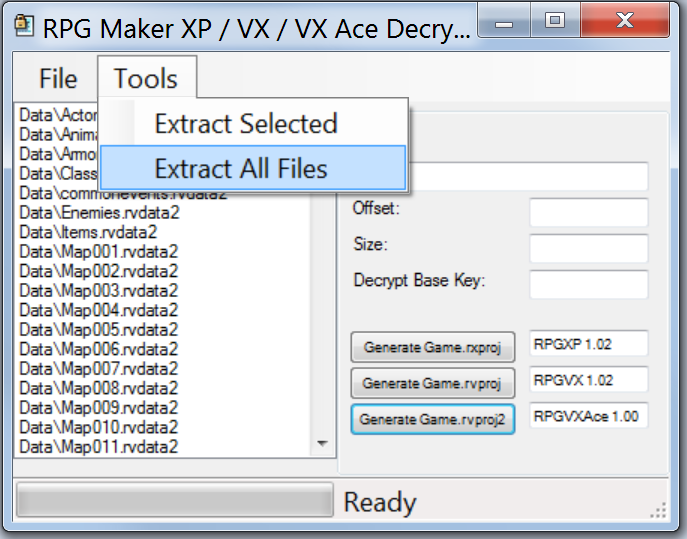Edit the RPGXP 1.02 version field
This screenshot has height=539, width=687.
588,344
